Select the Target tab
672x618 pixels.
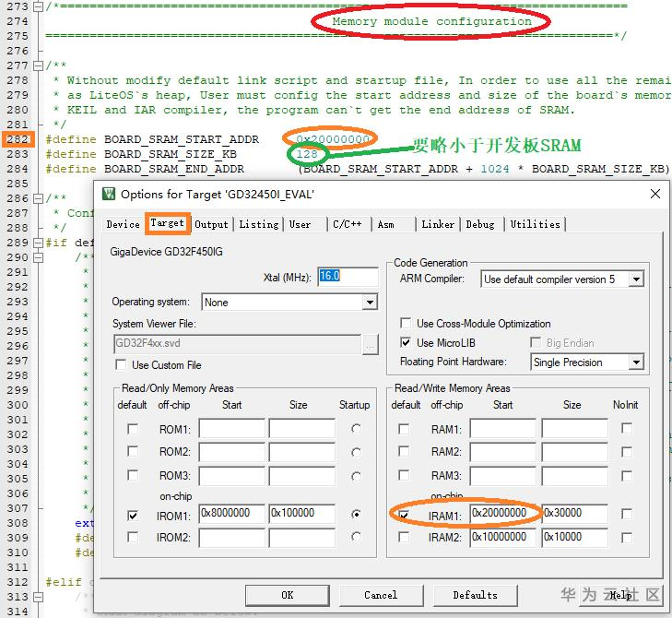point(167,223)
